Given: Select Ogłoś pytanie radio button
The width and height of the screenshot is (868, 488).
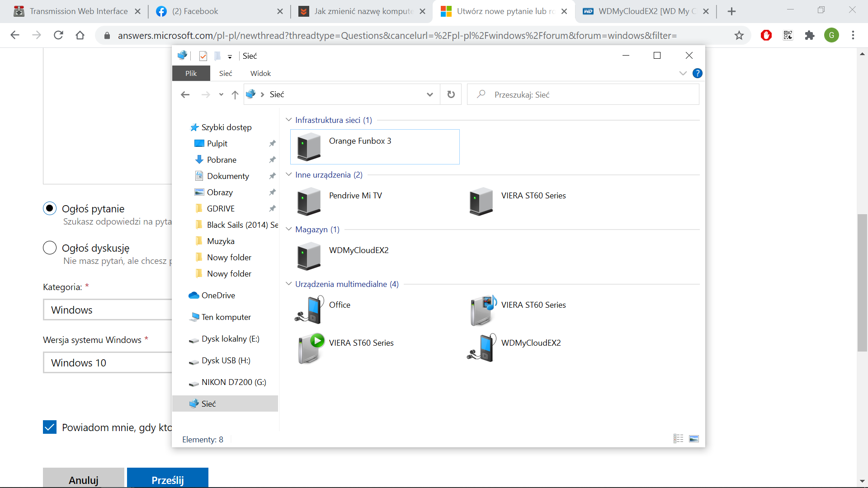Looking at the screenshot, I should click(x=50, y=208).
